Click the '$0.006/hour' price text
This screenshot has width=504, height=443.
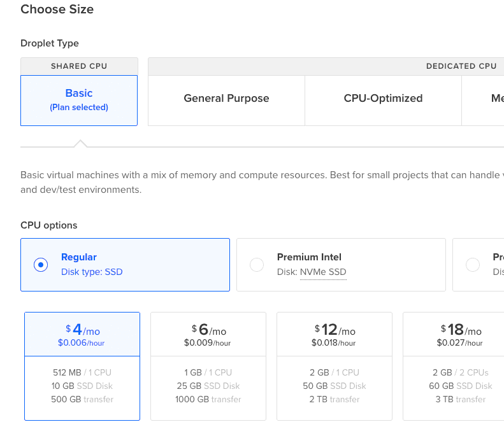(x=82, y=343)
